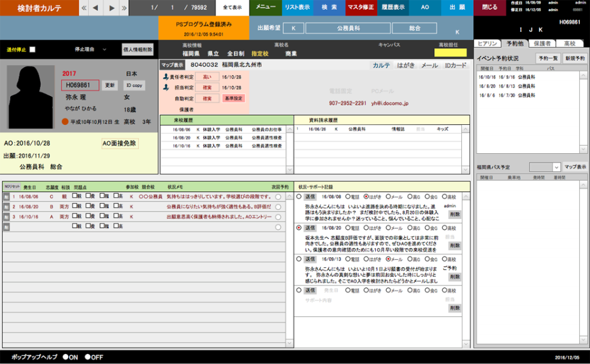Click the row 1 delete icon in the status list
The height and width of the screenshot is (364, 590).
pos(6,196)
